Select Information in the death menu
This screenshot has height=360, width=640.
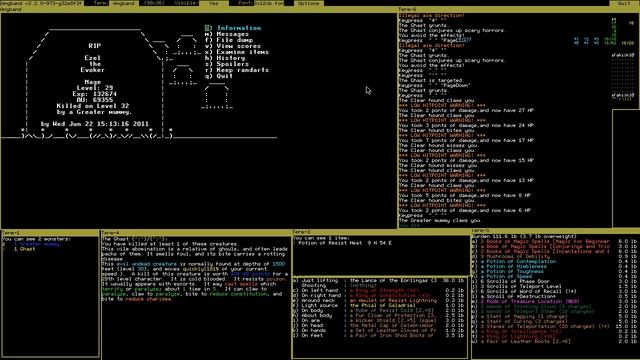pyautogui.click(x=233, y=28)
